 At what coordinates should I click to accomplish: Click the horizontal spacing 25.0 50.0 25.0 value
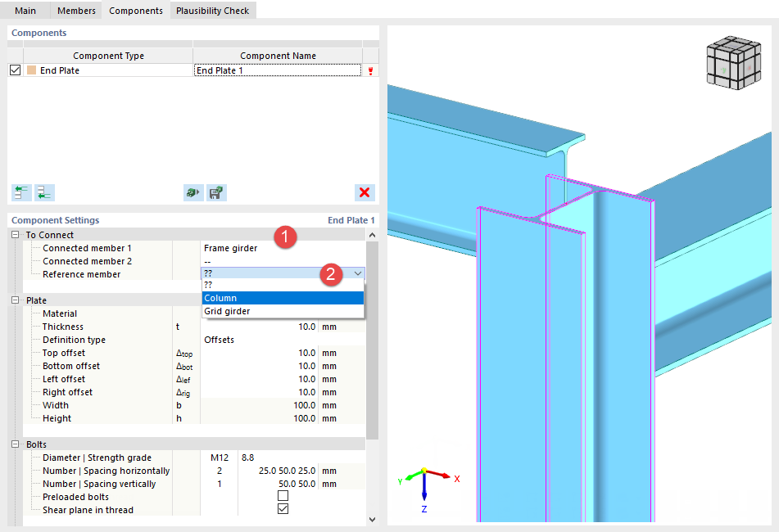pos(287,471)
